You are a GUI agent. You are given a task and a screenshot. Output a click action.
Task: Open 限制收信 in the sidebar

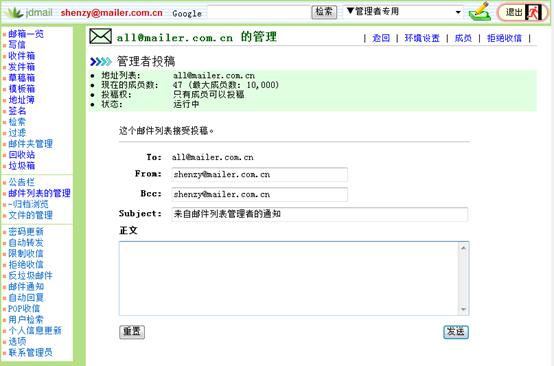click(x=26, y=254)
